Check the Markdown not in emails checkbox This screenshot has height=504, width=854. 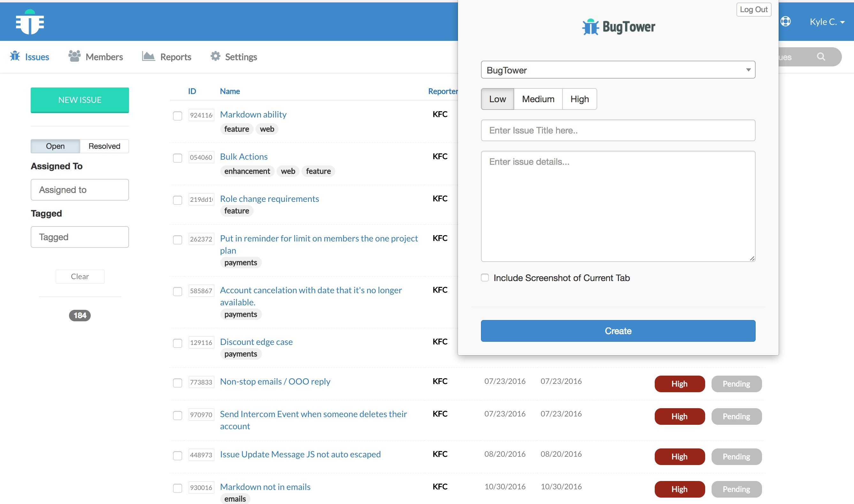[x=178, y=488]
